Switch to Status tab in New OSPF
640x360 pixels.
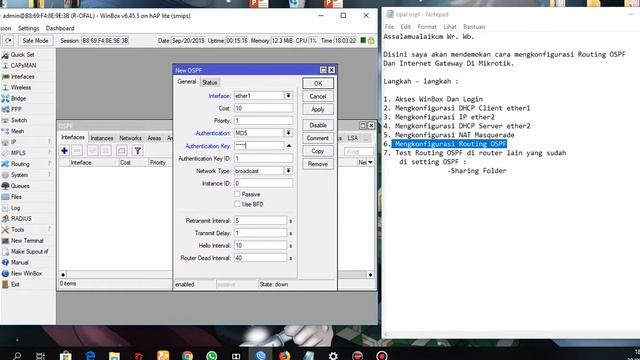coord(210,82)
